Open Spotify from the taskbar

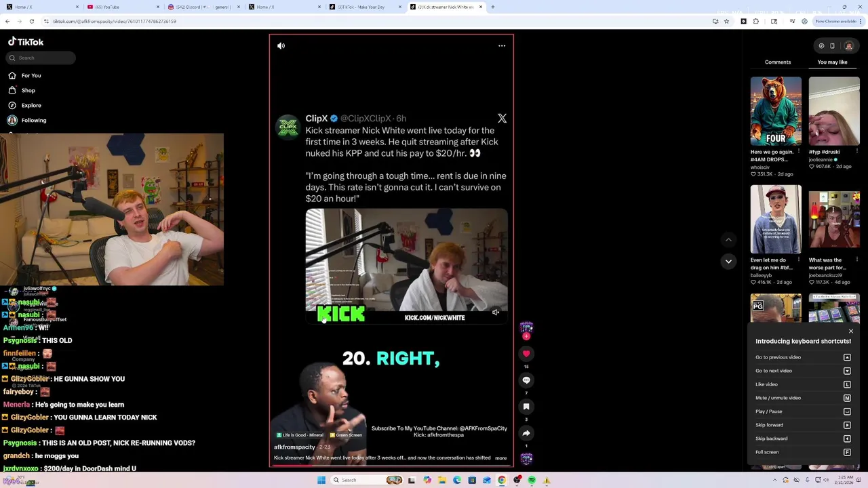(532, 480)
